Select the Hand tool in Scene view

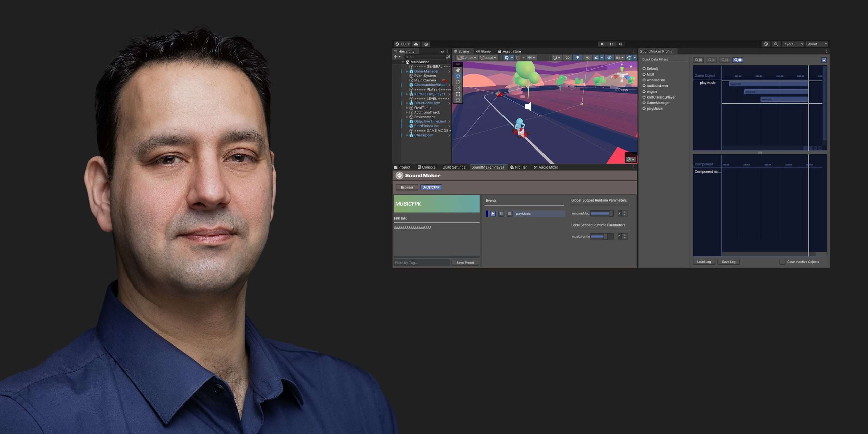(x=458, y=70)
